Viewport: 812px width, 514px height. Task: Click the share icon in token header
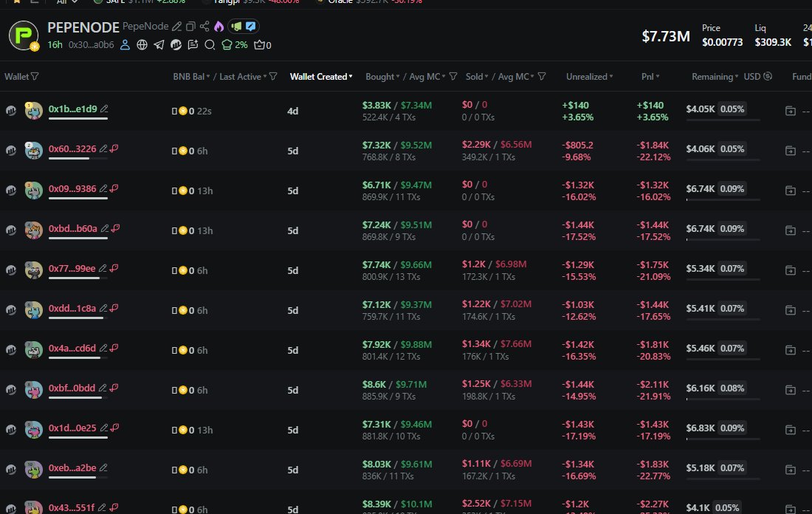(204, 27)
